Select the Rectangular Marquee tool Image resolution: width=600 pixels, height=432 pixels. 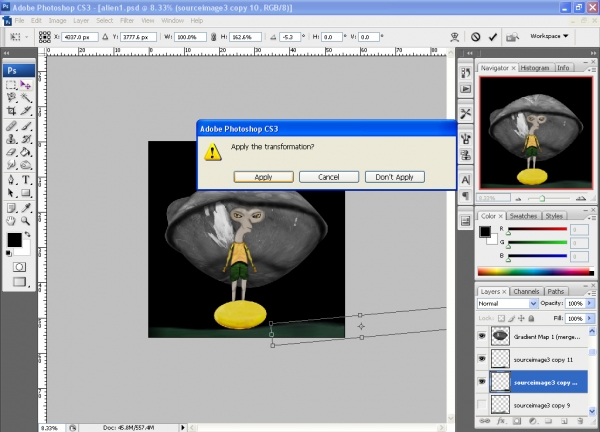(x=11, y=85)
